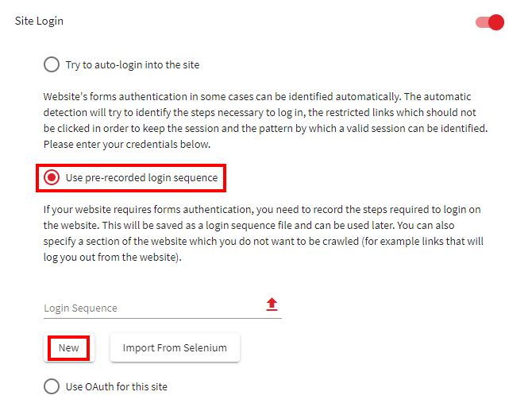Viewport: 532px width, 411px height.
Task: Click the 'Use pre-recorded login sequence' label text
Action: [x=141, y=177]
